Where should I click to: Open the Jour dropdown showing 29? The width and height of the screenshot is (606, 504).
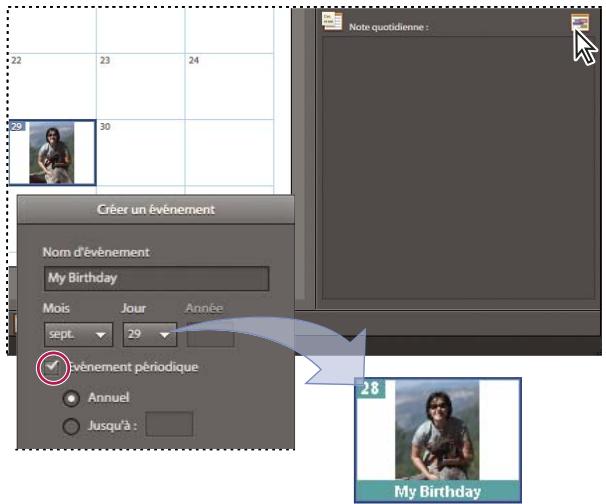[x=150, y=334]
